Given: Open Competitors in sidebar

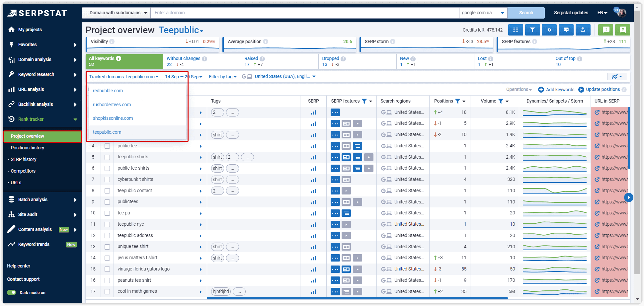Looking at the screenshot, I should tap(23, 171).
